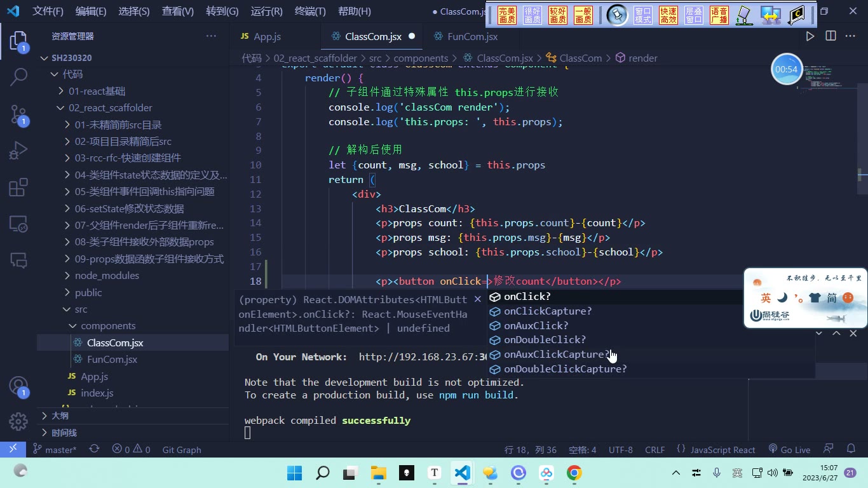Select onDoubleClick? from suggestion list
The image size is (868, 488).
545,340
